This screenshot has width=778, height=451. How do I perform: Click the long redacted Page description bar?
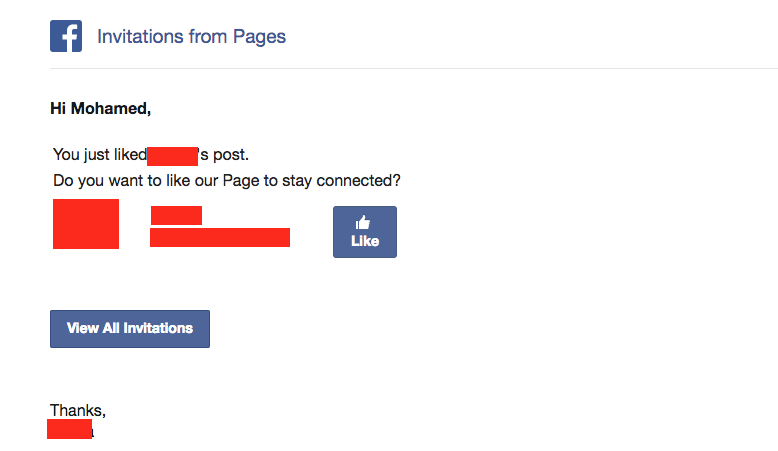[220, 238]
